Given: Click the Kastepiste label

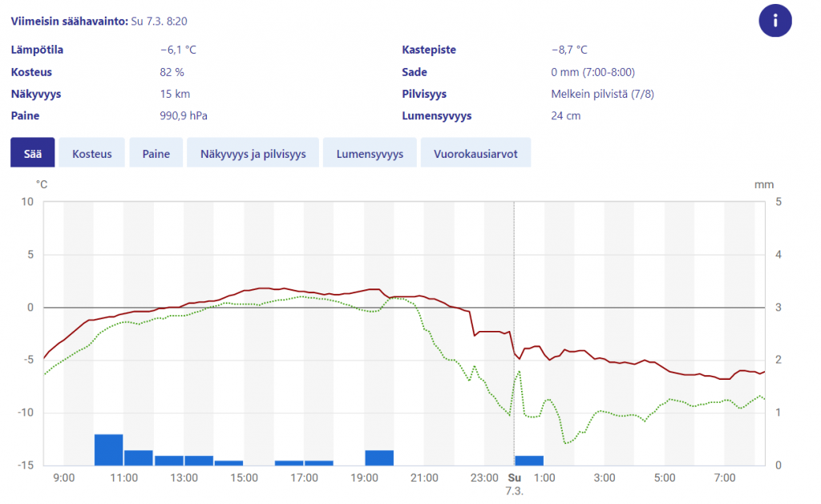Looking at the screenshot, I should point(429,50).
